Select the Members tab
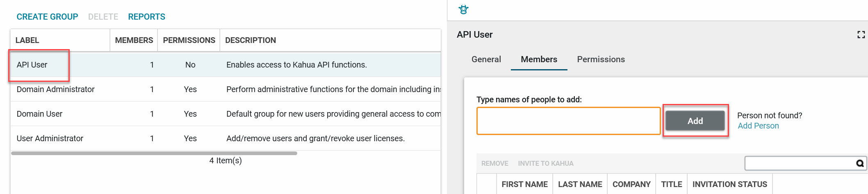The width and height of the screenshot is (868, 194). click(x=539, y=59)
